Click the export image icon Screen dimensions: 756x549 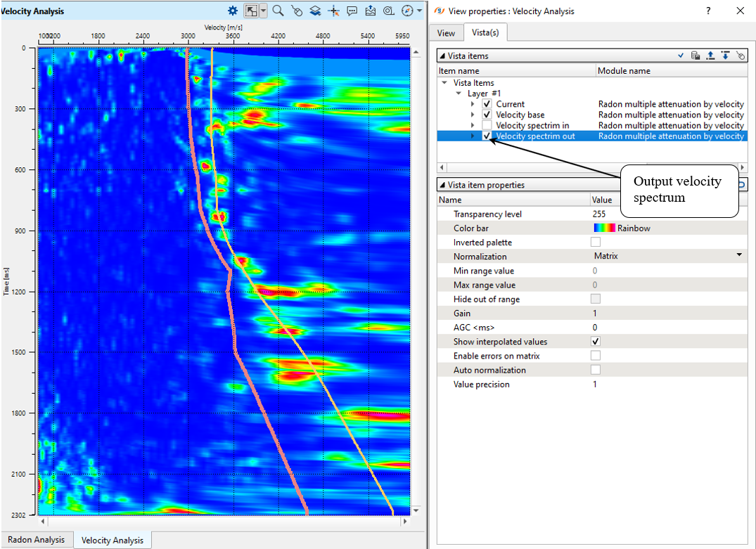[371, 11]
